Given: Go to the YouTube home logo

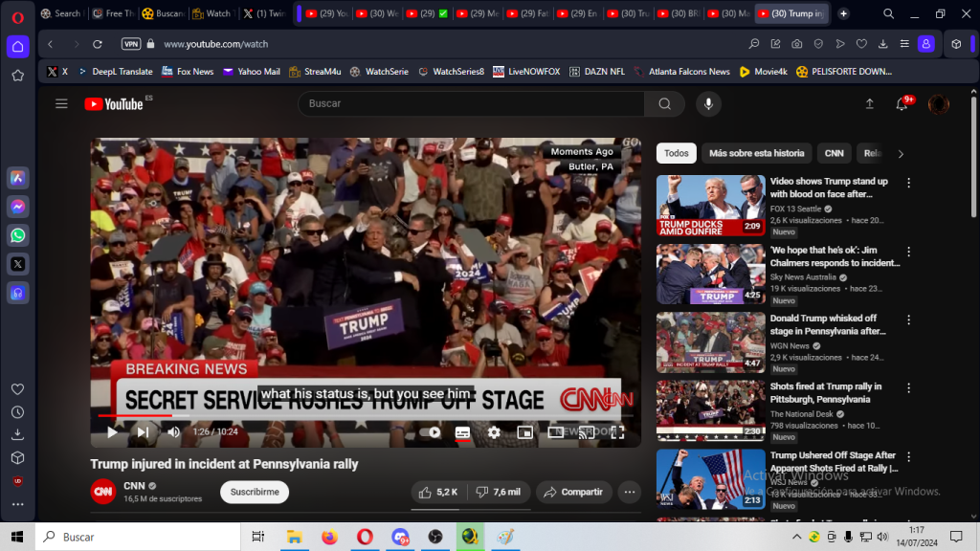Looking at the screenshot, I should (x=115, y=103).
